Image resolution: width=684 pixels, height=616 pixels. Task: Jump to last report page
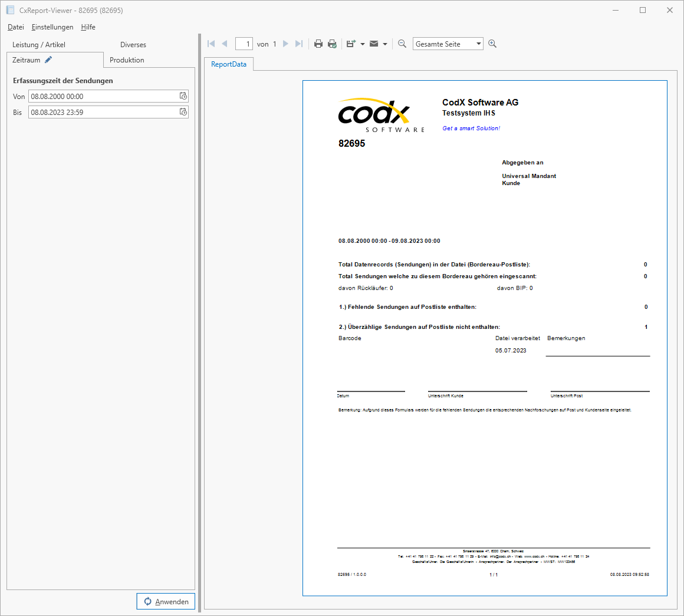pyautogui.click(x=299, y=44)
